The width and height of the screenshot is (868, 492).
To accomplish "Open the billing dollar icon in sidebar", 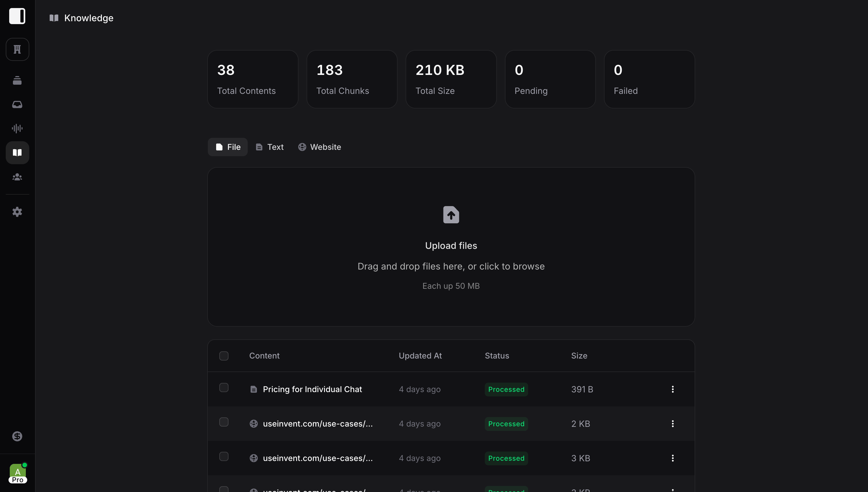I will coord(17,436).
